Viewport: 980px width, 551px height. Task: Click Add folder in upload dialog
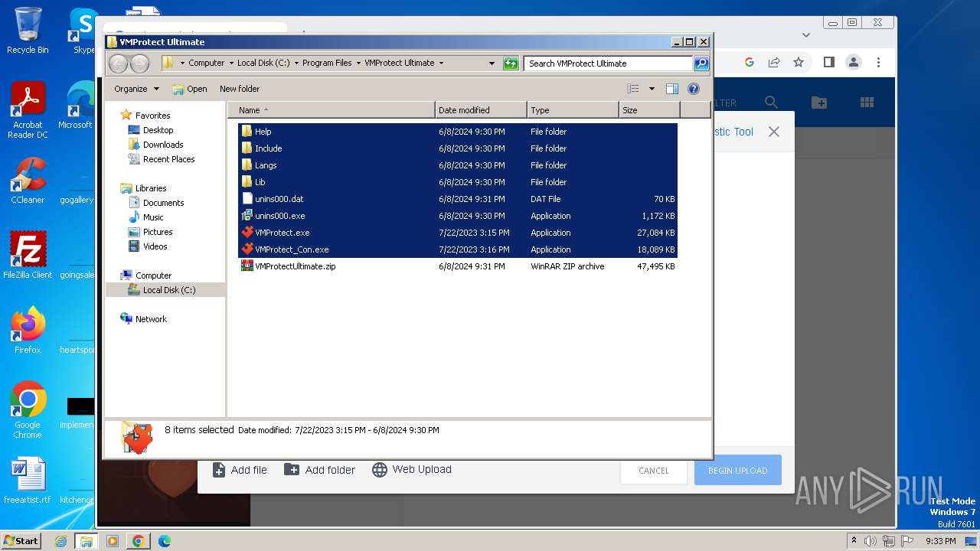pos(320,470)
